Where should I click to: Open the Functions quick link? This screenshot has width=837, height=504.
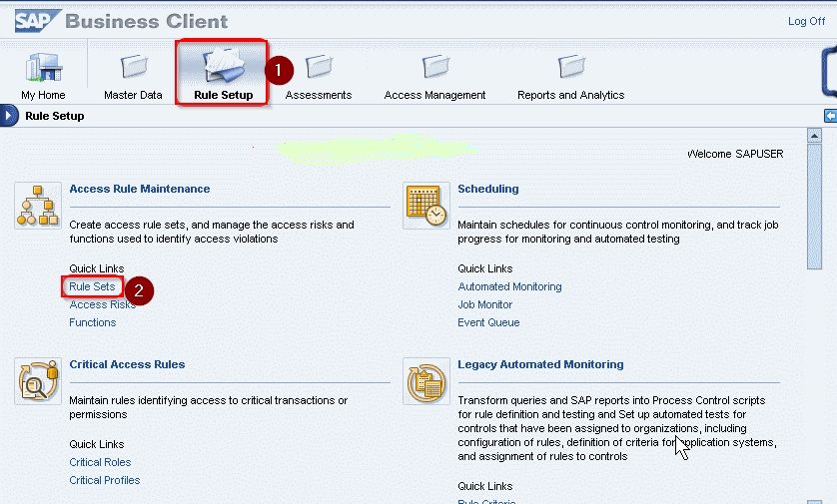[x=92, y=323]
